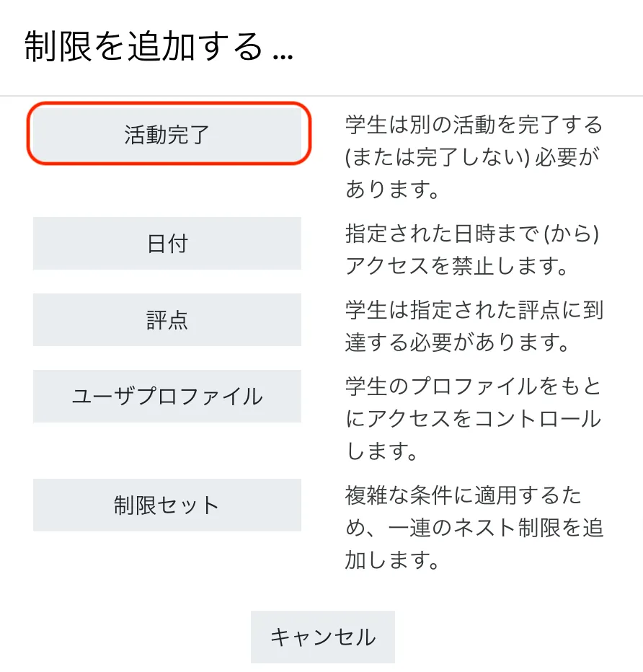Image resolution: width=643 pixels, height=672 pixels.
Task: Open the 制限セット nested restriction option
Action: click(x=167, y=505)
